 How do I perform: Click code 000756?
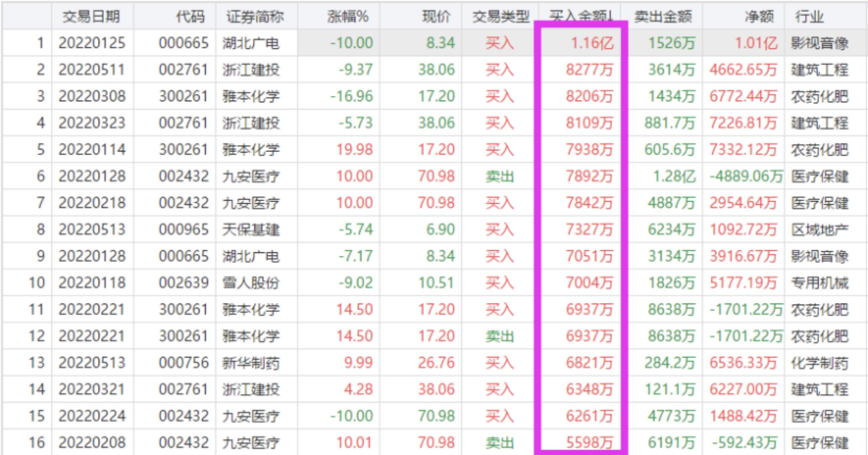(x=183, y=363)
